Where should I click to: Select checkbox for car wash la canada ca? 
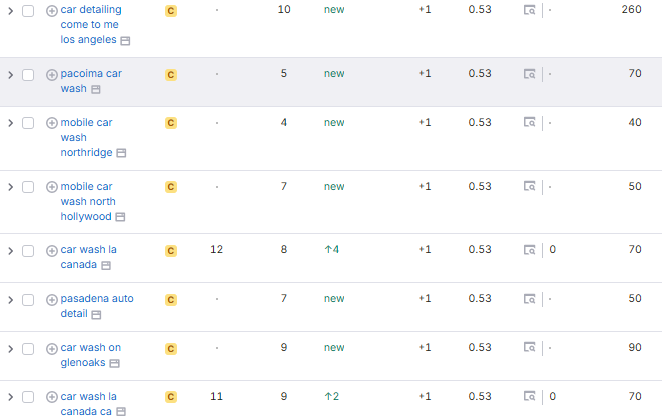[x=28, y=397]
